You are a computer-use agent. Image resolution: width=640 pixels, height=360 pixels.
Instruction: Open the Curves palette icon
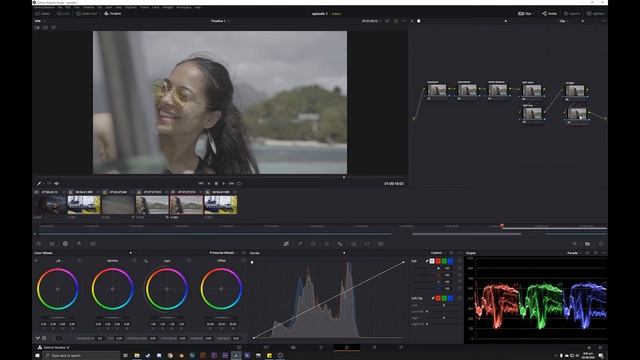pyautogui.click(x=286, y=244)
